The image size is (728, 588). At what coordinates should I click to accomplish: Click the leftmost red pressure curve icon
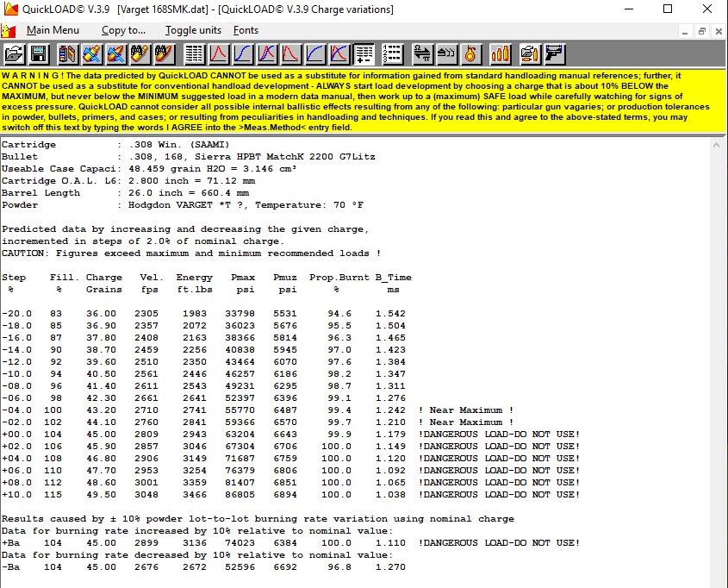tap(219, 54)
